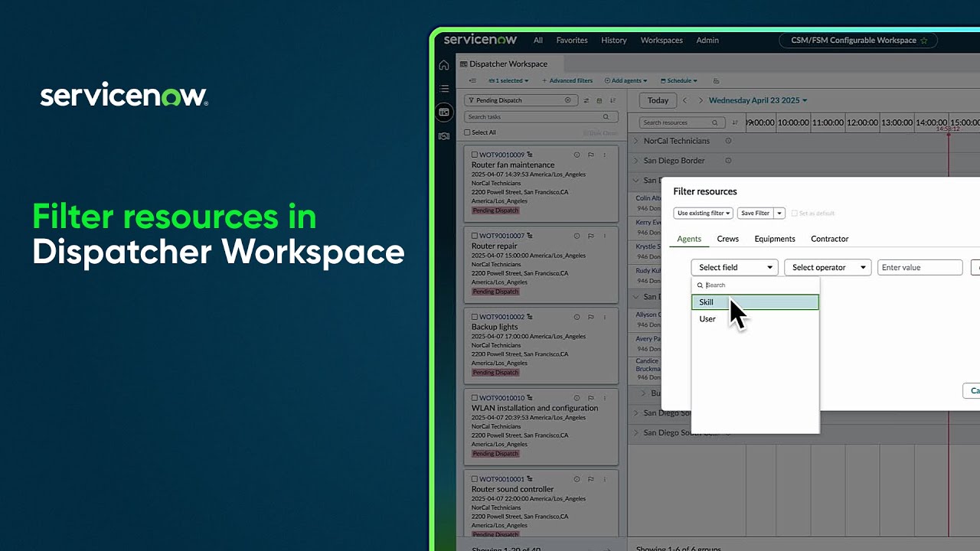Open the home icon in the left sidebar
Image resolution: width=980 pixels, height=551 pixels.
444,66
